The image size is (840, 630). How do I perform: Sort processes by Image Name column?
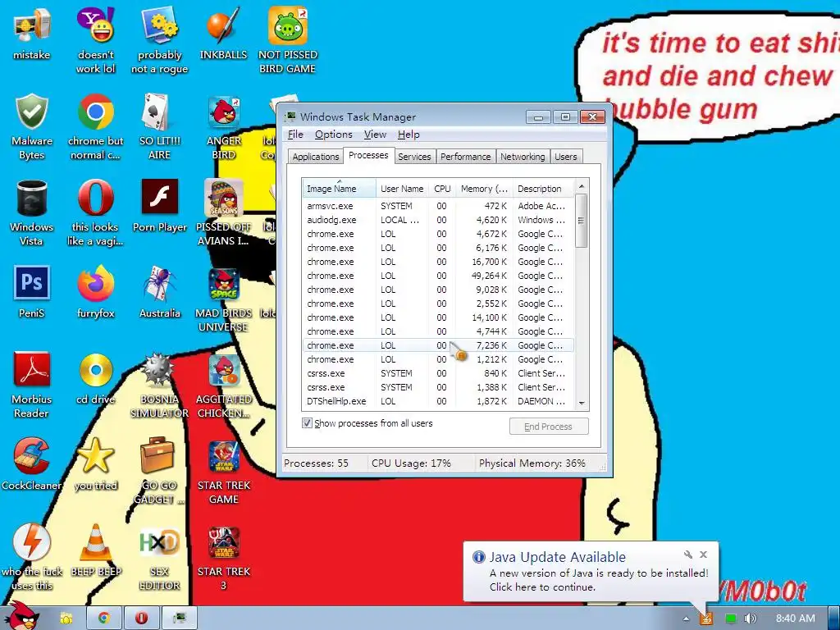pos(339,189)
